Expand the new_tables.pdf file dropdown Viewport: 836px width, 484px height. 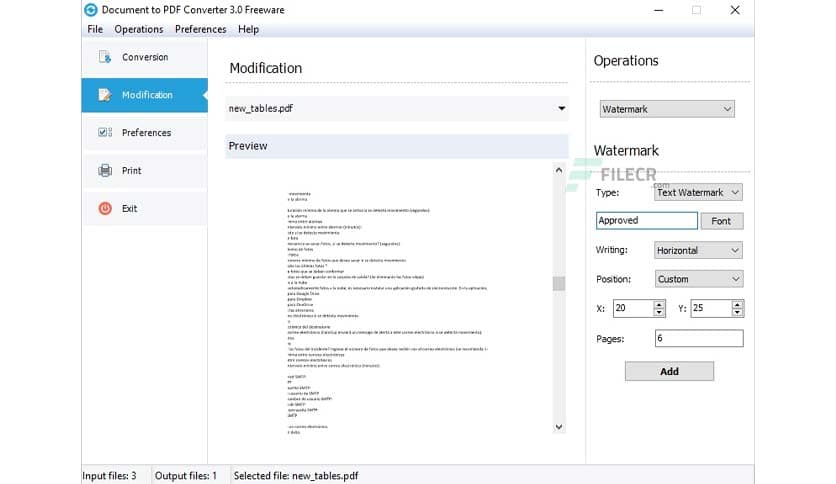pos(561,108)
